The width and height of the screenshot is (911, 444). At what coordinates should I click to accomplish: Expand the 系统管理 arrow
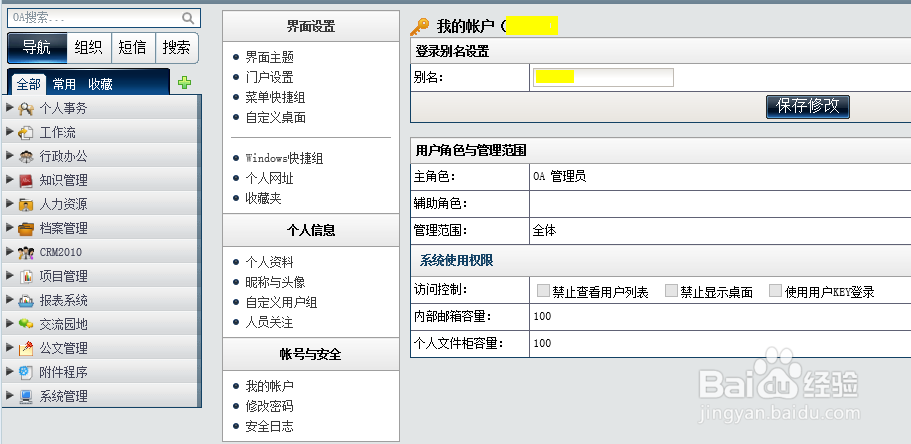[9, 395]
